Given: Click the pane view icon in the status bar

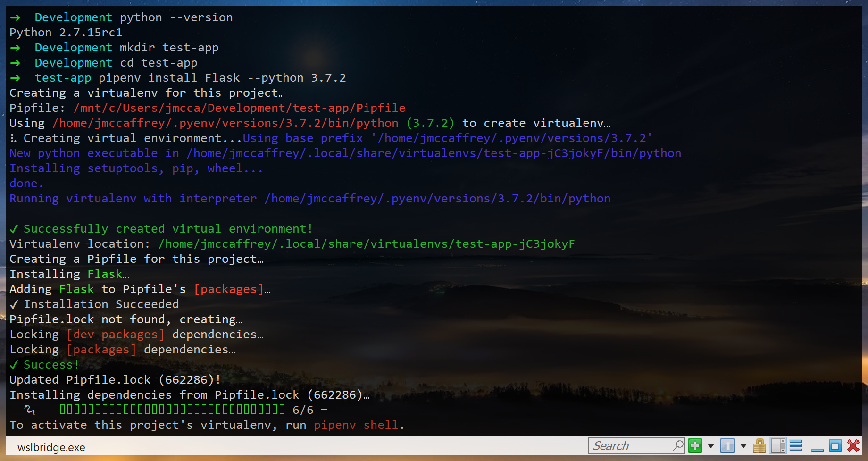Looking at the screenshot, I should click(779, 445).
